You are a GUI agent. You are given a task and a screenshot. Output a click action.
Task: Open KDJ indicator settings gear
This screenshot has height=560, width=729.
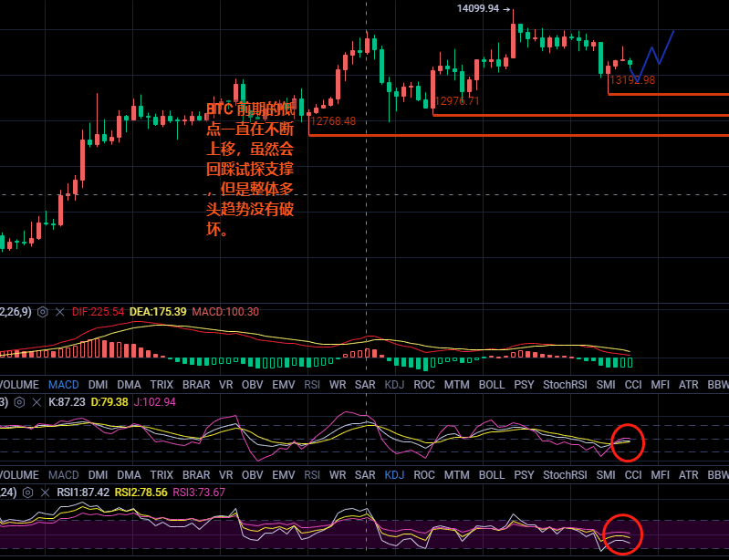coord(19,402)
